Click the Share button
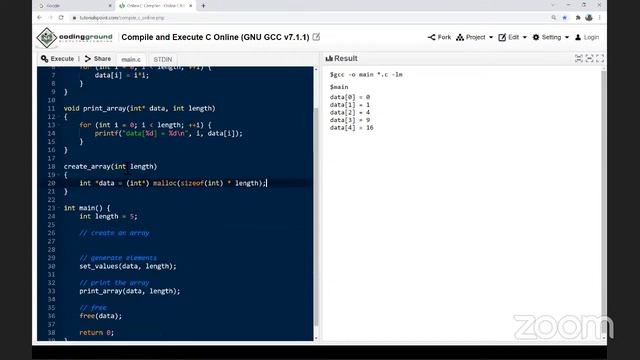 (x=98, y=59)
